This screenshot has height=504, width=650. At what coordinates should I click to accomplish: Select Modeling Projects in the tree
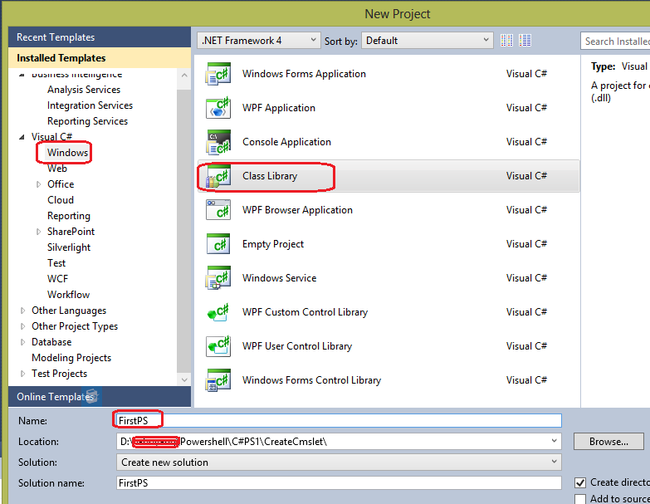[x=71, y=358]
